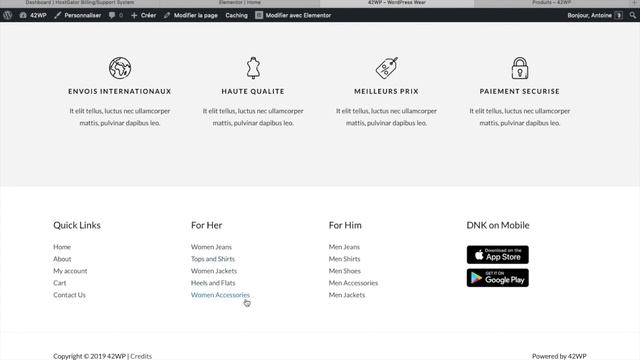Open Women Jeans link

[x=211, y=247]
